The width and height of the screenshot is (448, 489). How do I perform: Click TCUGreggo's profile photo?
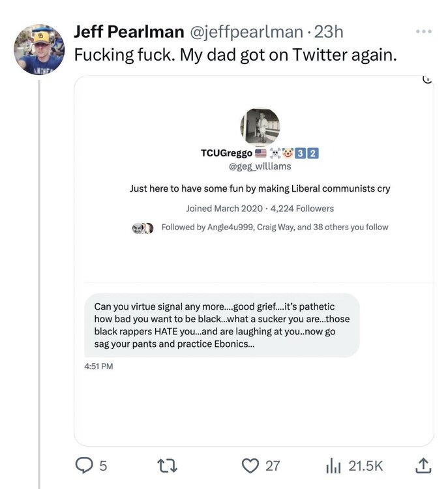[260, 126]
